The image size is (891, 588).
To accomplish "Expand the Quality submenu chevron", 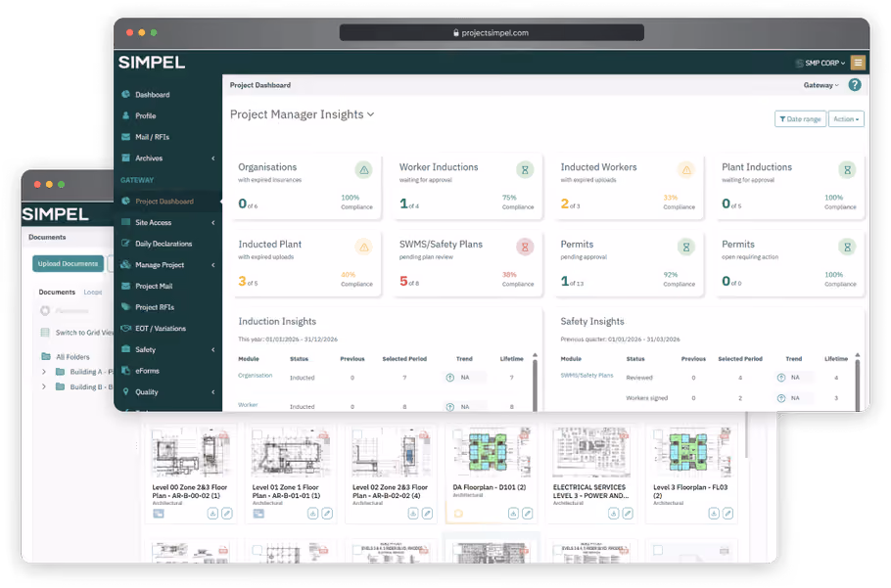I will click(x=213, y=392).
